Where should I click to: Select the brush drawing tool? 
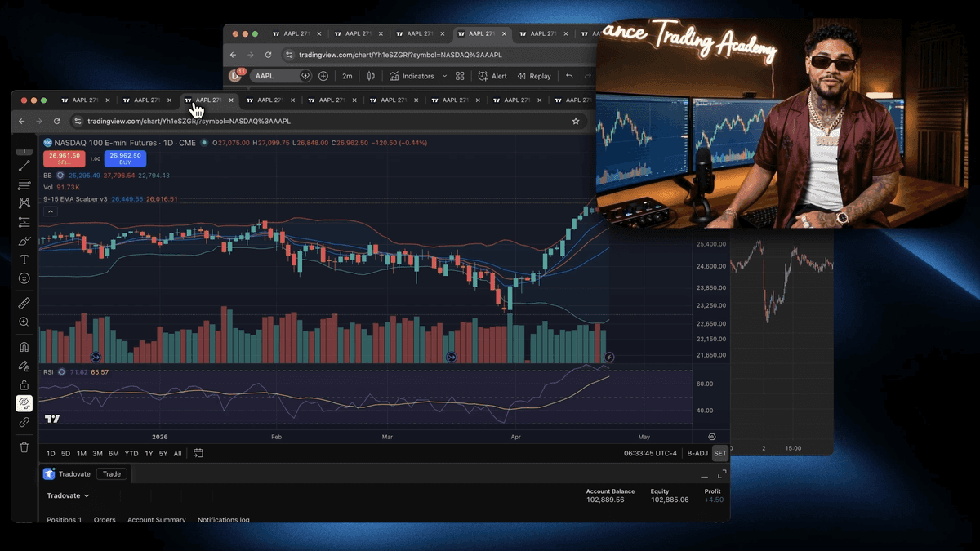pos(24,241)
